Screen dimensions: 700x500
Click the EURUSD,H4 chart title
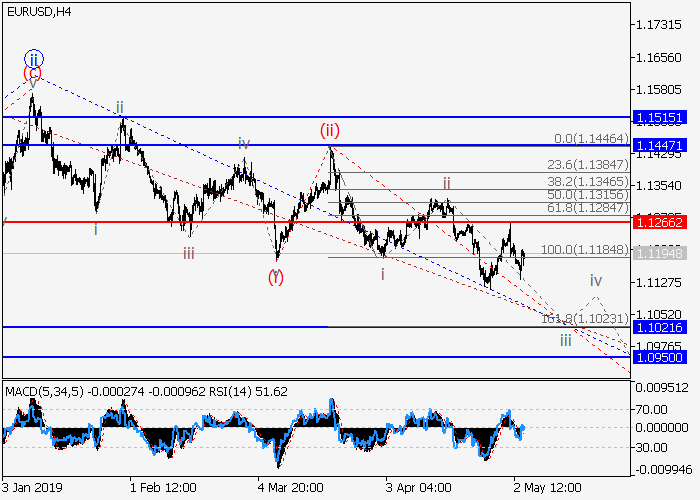[37, 12]
